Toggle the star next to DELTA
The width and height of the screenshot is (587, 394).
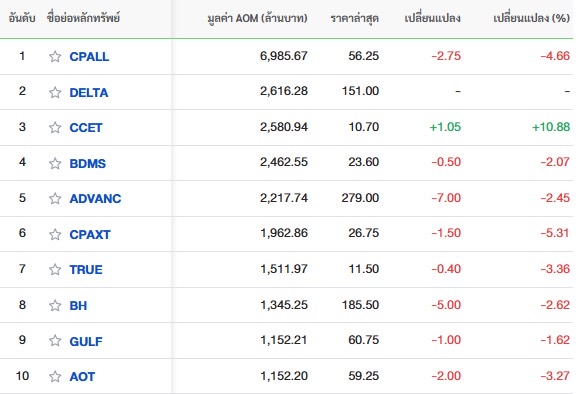(x=55, y=92)
